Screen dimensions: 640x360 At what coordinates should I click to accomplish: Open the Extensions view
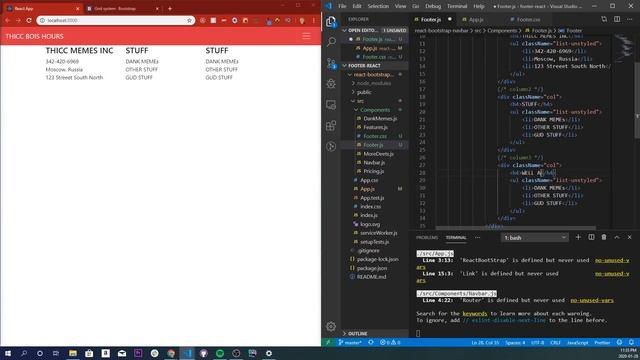(331, 125)
